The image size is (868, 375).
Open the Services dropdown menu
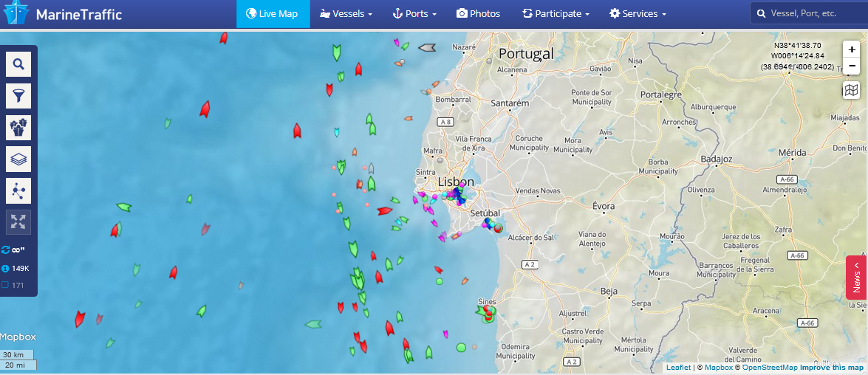[638, 14]
